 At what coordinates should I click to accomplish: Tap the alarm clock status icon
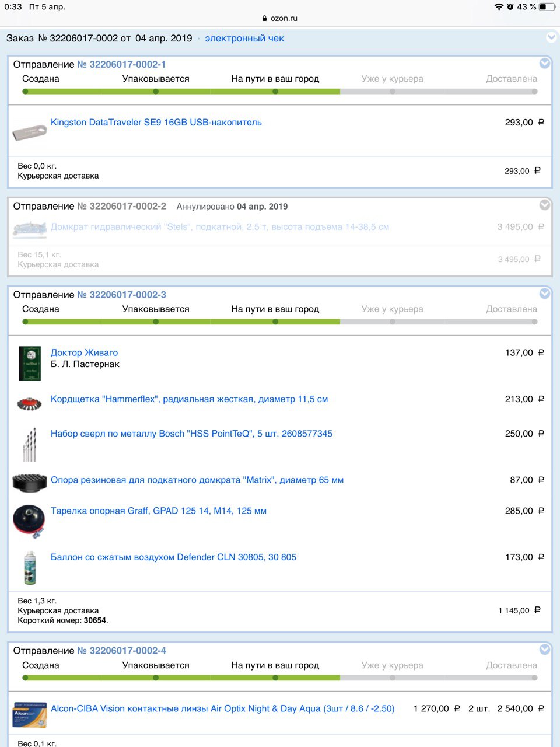coord(510,7)
